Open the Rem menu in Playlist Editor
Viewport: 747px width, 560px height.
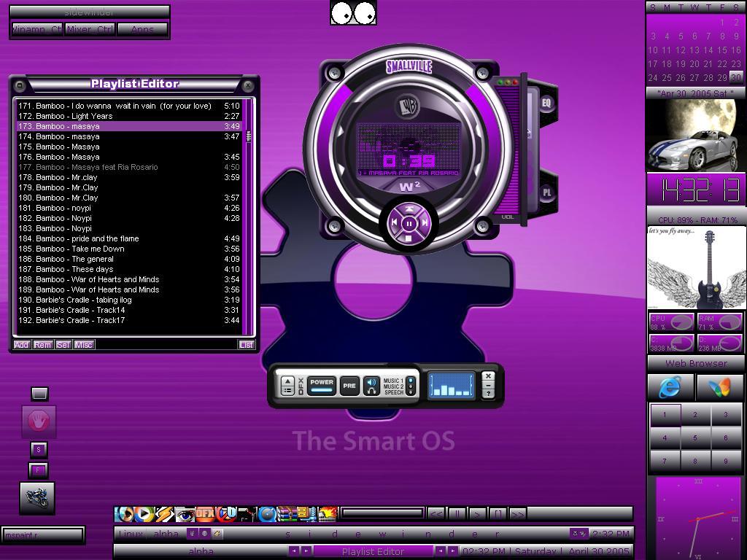[42, 344]
